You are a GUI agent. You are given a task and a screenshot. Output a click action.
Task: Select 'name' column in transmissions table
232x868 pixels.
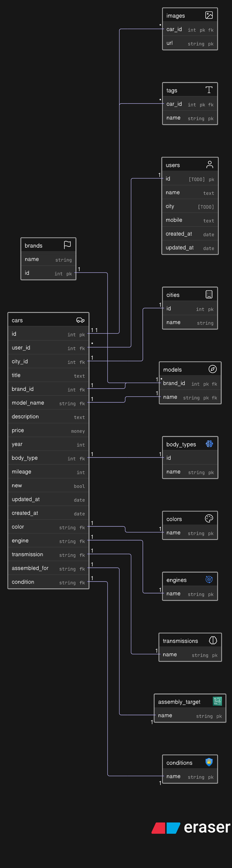(x=190, y=655)
